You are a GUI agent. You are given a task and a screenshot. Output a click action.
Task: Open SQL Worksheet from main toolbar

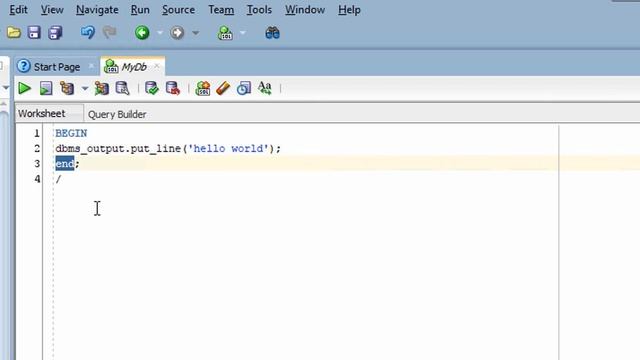tap(225, 33)
